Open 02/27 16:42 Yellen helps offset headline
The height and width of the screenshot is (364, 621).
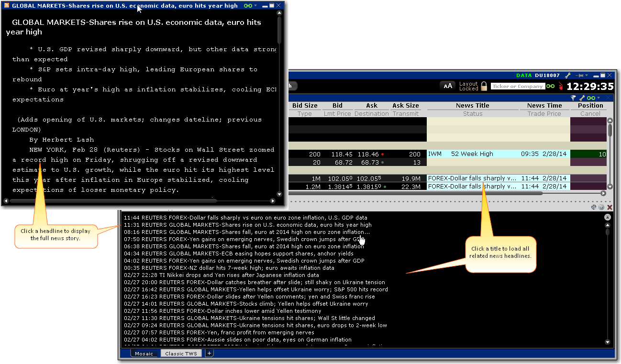255,289
